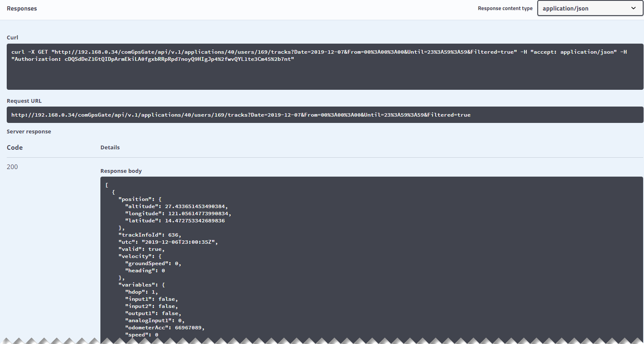
Task: Click the "trackInfoId": 636 line
Action: tap(150, 235)
